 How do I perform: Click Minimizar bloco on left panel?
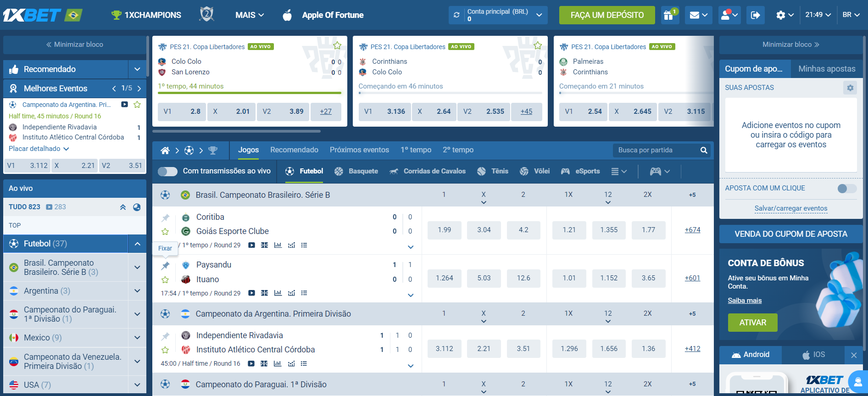tap(74, 45)
